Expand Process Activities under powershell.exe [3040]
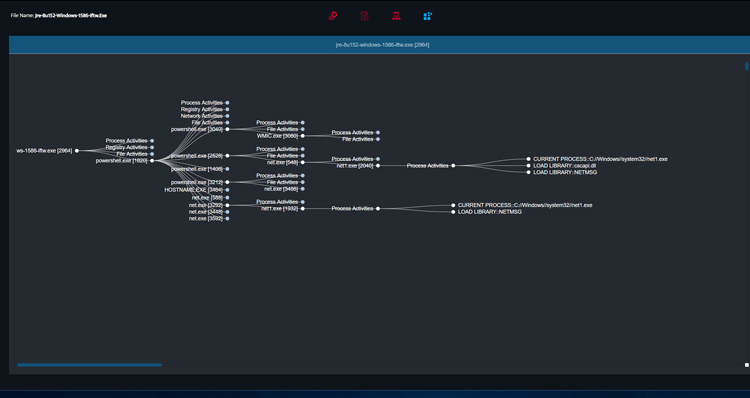 click(303, 122)
